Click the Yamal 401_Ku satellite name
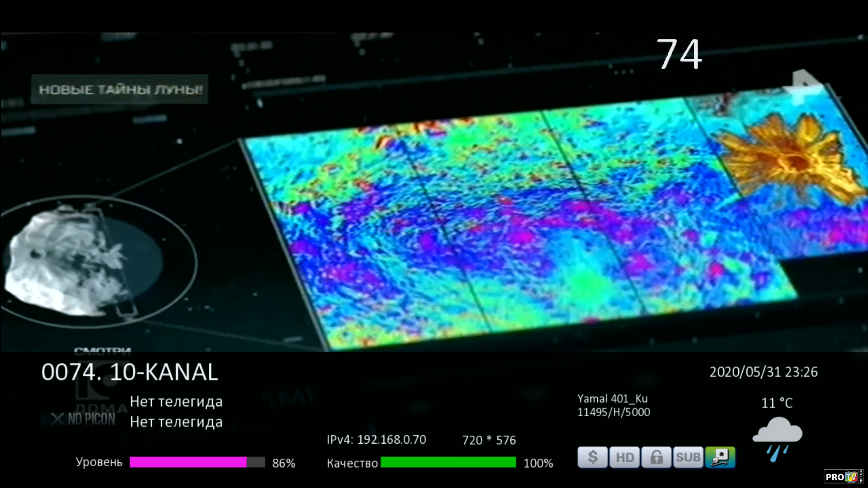This screenshot has height=488, width=868. point(612,399)
